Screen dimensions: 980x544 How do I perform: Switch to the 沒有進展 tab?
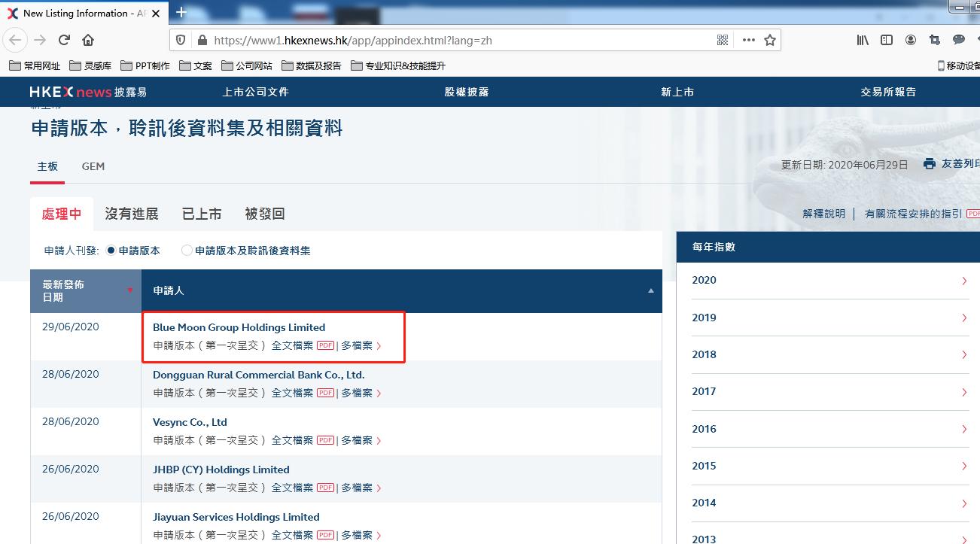(132, 214)
